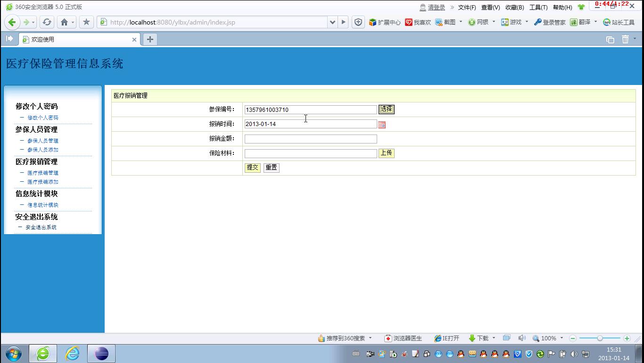Screen dimensions: 644x363
Task: Open 站长工具 webmaster tools
Action: (x=619, y=22)
